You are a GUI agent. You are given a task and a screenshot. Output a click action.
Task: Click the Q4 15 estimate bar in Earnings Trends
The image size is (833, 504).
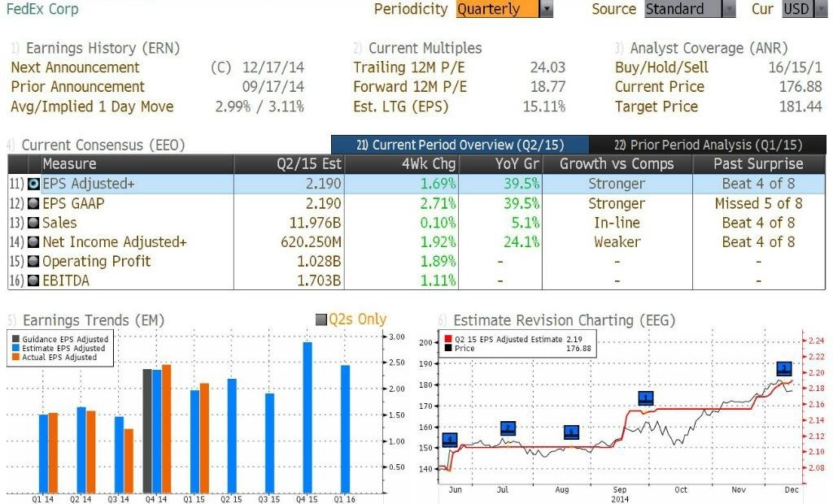(307, 418)
